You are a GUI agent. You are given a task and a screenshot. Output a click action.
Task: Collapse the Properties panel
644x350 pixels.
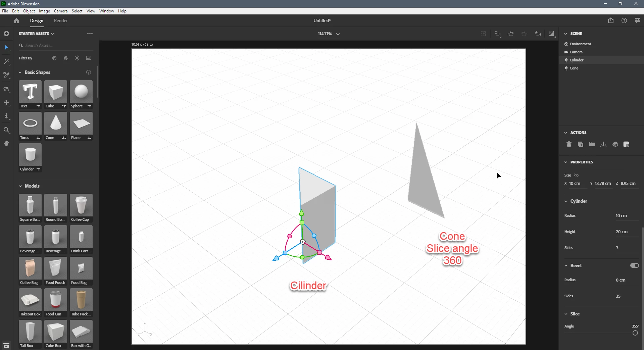coord(565,162)
